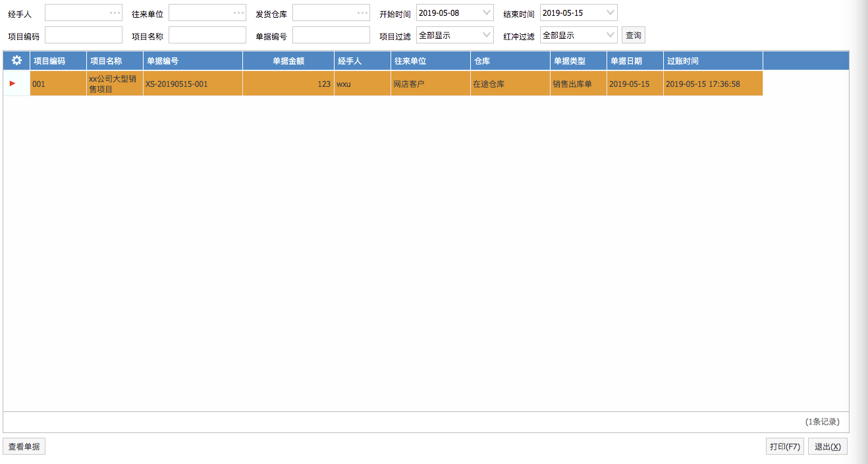Focus the 发货仓库 input field
Viewport: 868px width, 464px height.
point(331,13)
